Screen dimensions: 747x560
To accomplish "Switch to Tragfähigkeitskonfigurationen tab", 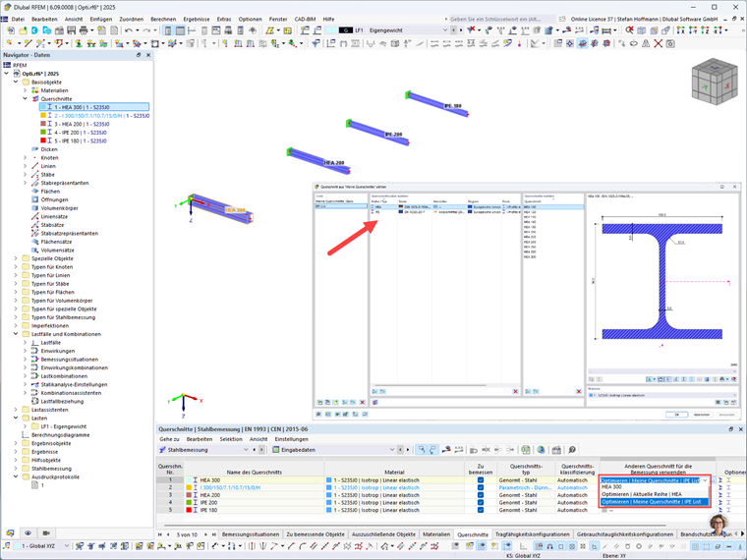I will pos(532,534).
